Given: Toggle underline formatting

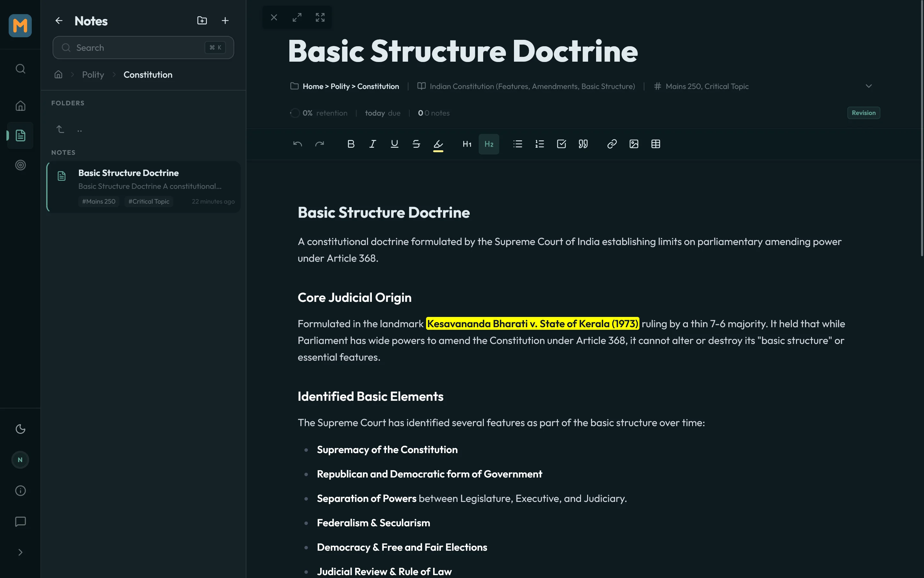Looking at the screenshot, I should [394, 144].
